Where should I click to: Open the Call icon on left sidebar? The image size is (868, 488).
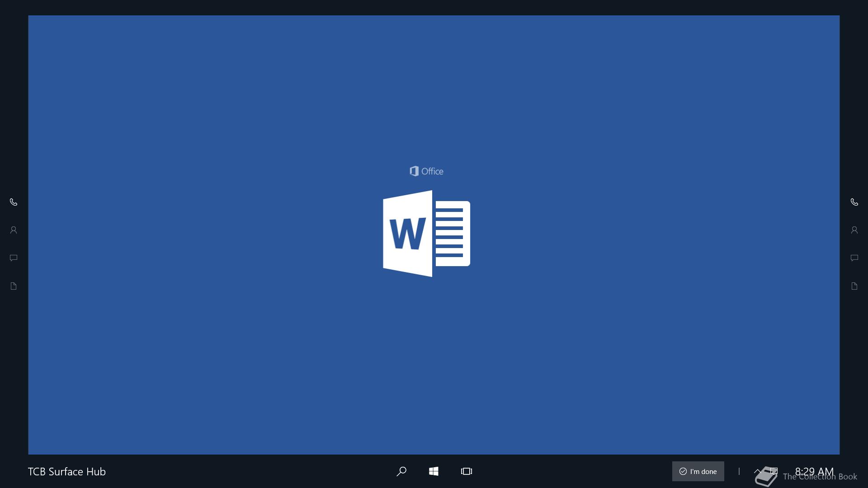[x=14, y=202]
